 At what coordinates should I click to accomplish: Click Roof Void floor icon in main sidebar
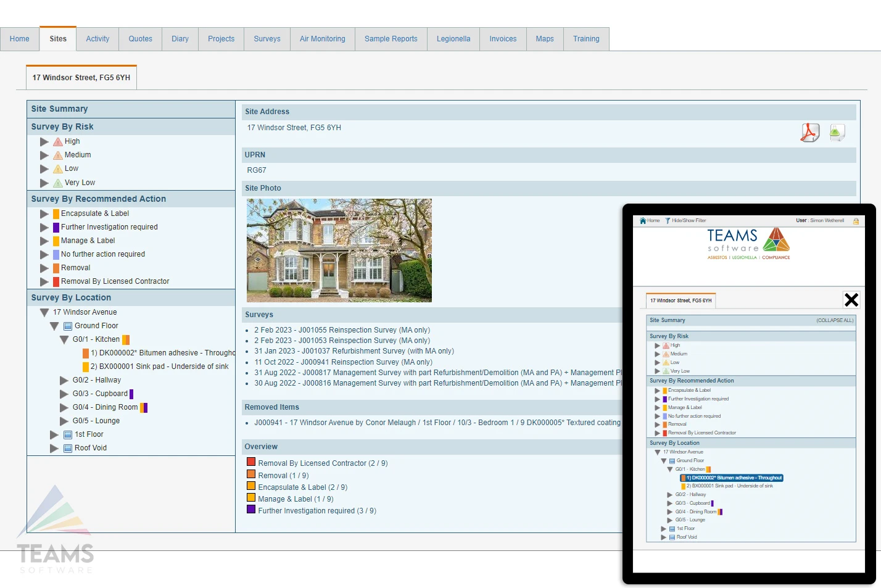tap(68, 448)
